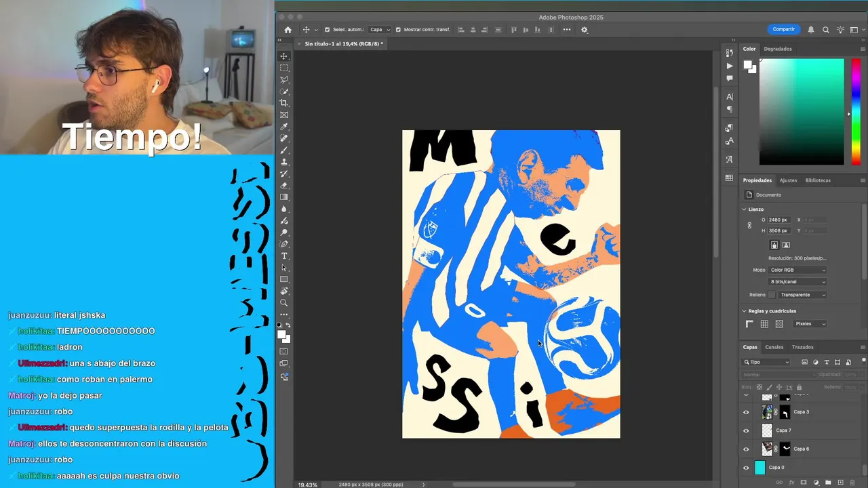The width and height of the screenshot is (868, 488).
Task: Add a layer mask in Capas panel
Action: coord(804,483)
